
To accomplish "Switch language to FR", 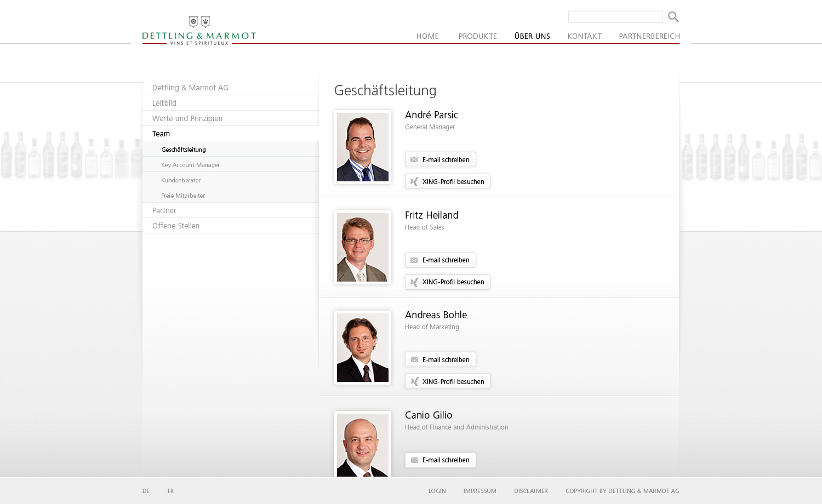I will tap(170, 491).
